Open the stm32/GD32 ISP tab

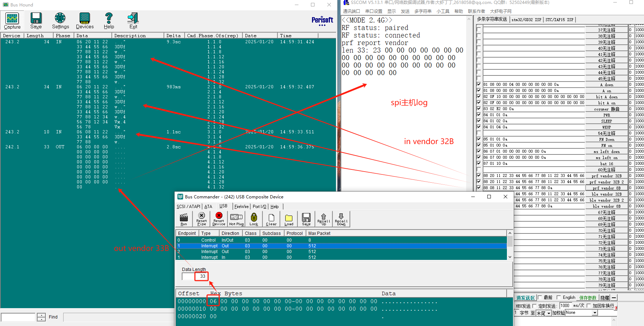pos(526,20)
